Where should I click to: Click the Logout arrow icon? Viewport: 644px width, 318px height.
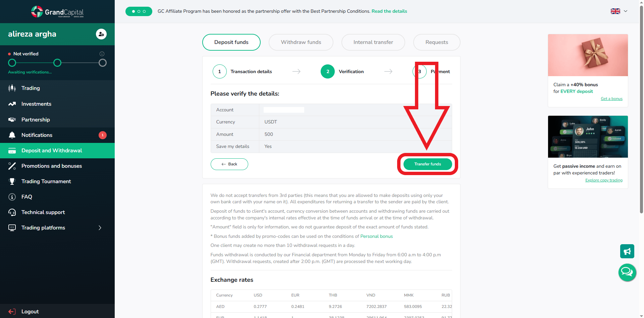point(12,311)
